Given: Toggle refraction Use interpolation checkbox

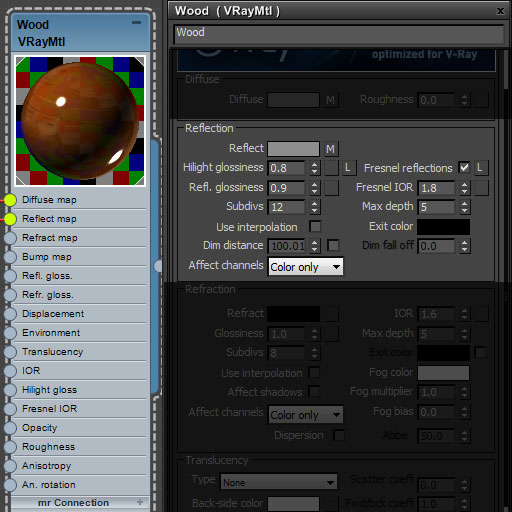Looking at the screenshot, I should (314, 373).
